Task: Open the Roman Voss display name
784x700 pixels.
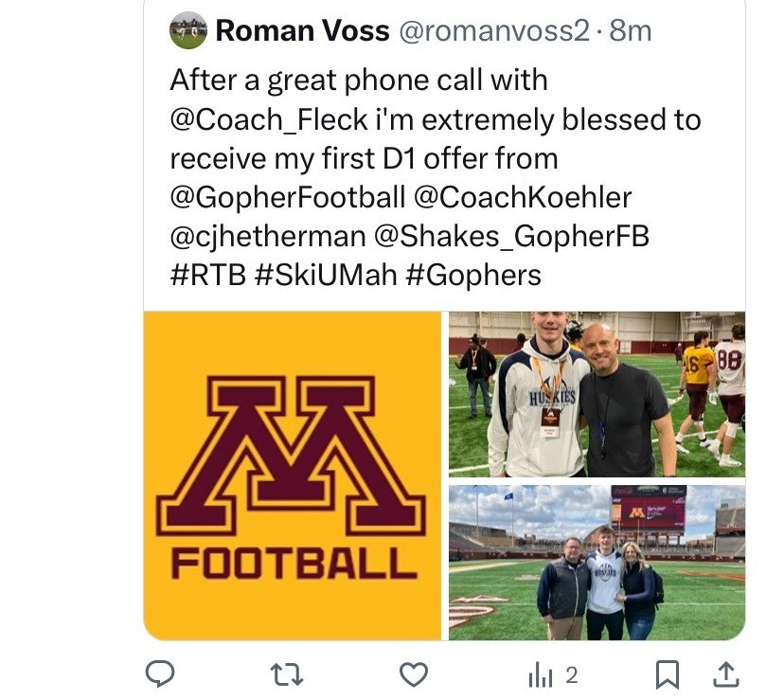Action: coord(302,30)
